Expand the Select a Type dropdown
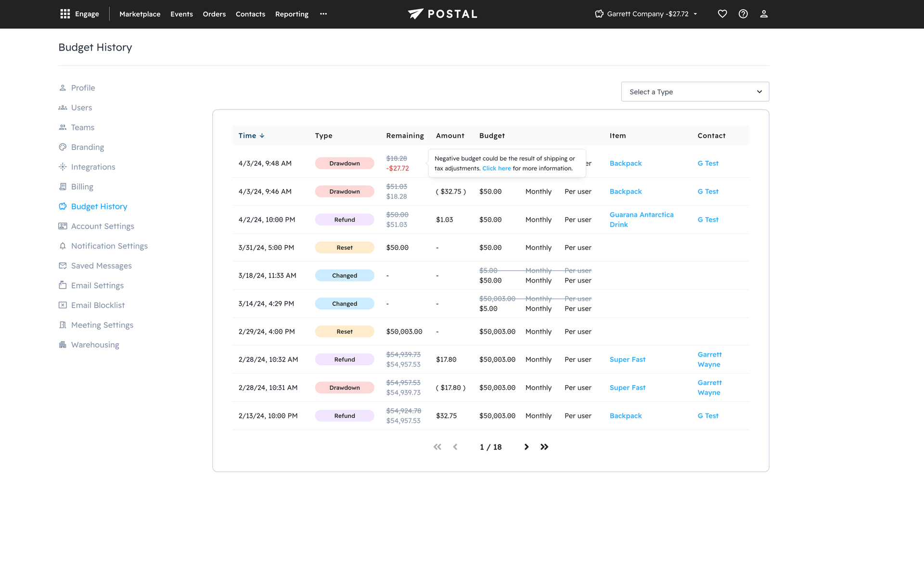 pos(695,91)
